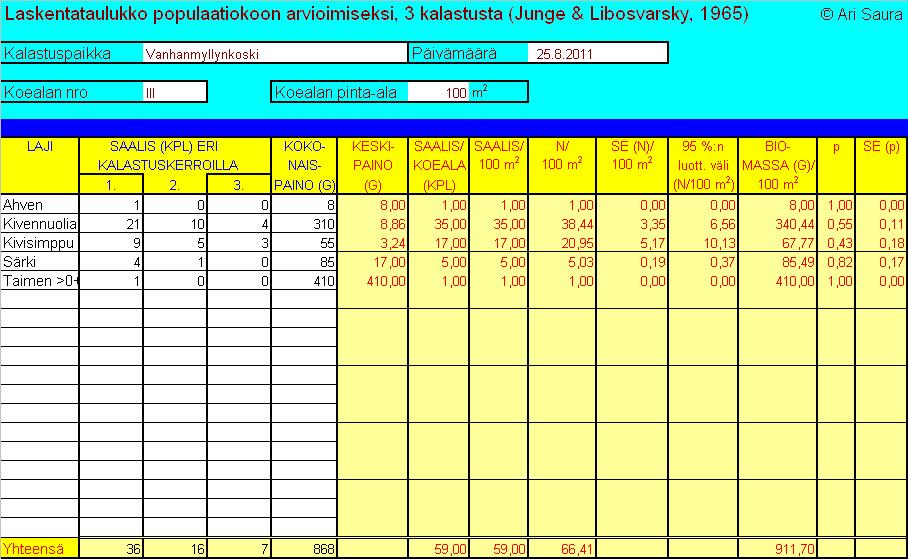Select the species cell Kivennuolia
The height and width of the screenshot is (559, 908).
tap(40, 224)
